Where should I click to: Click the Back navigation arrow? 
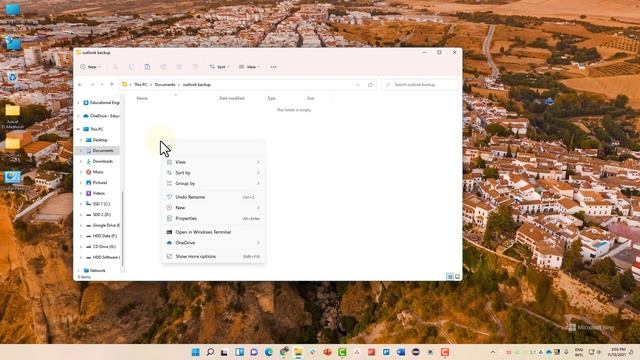80,85
